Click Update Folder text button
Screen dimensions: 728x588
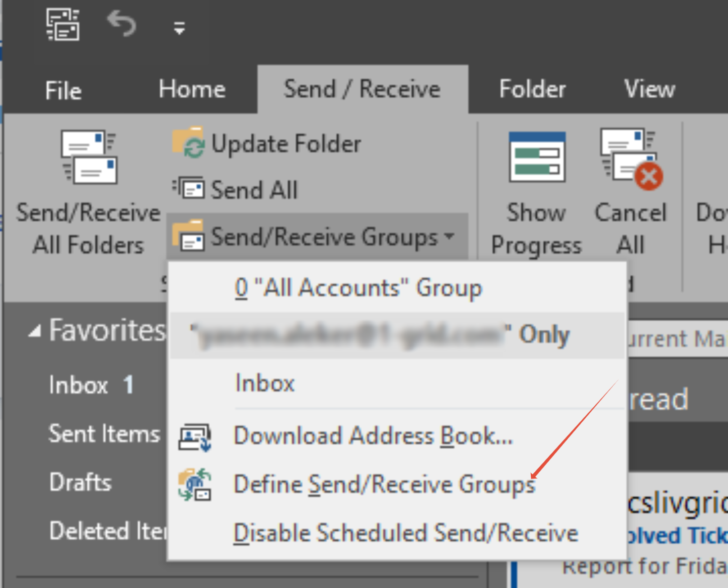[x=286, y=144]
